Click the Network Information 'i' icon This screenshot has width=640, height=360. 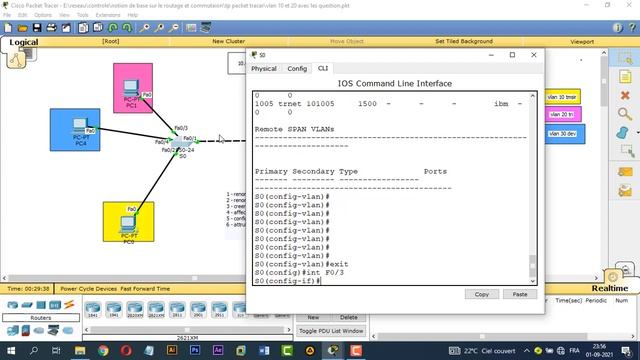[617, 28]
